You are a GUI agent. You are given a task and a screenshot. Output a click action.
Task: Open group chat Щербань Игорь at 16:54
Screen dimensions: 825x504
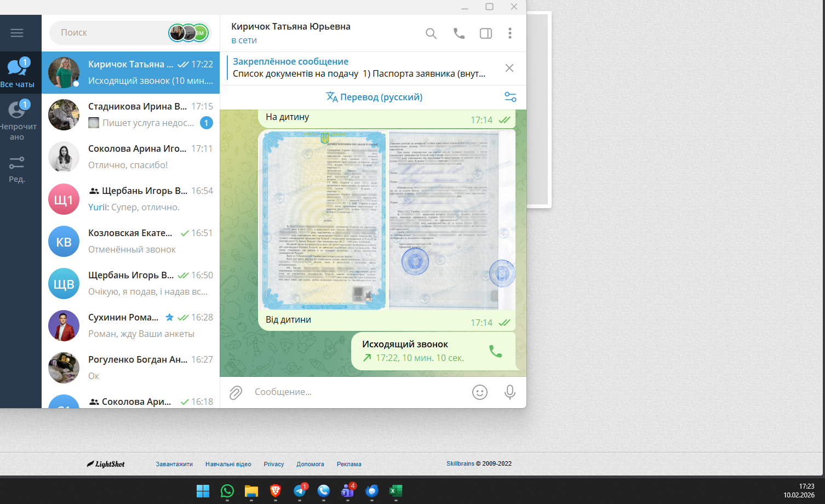click(x=131, y=199)
